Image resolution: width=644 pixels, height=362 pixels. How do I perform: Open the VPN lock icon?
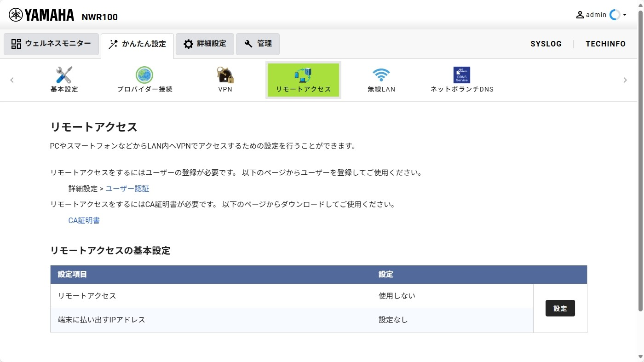coord(225,75)
